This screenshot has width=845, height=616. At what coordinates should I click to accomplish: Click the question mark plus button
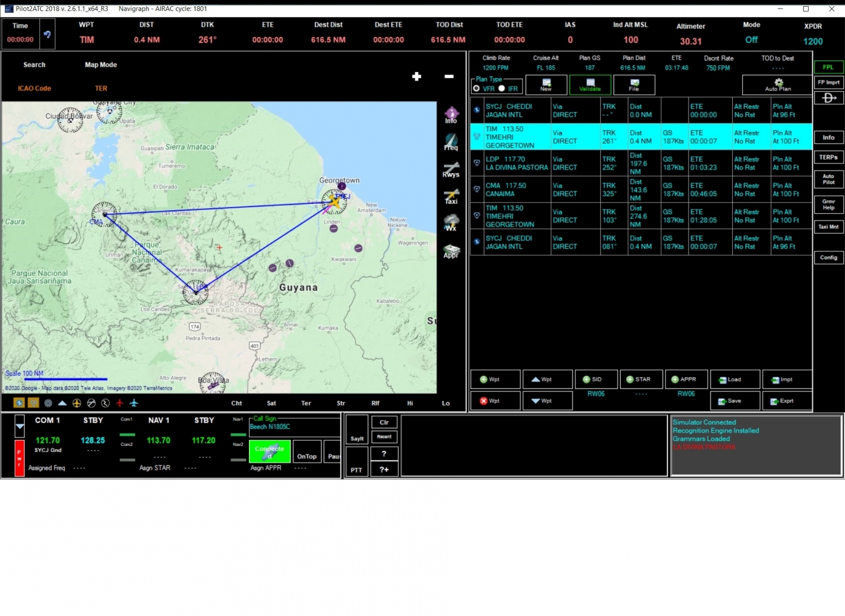pyautogui.click(x=384, y=469)
